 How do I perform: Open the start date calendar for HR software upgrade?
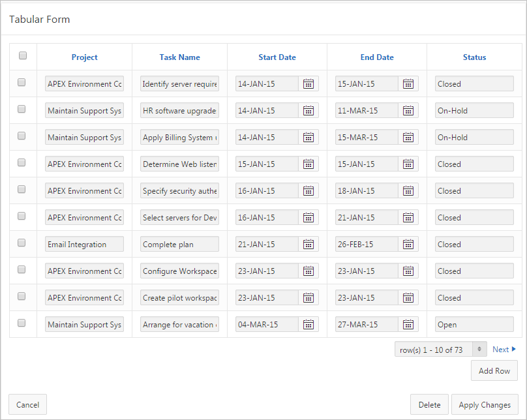click(308, 110)
